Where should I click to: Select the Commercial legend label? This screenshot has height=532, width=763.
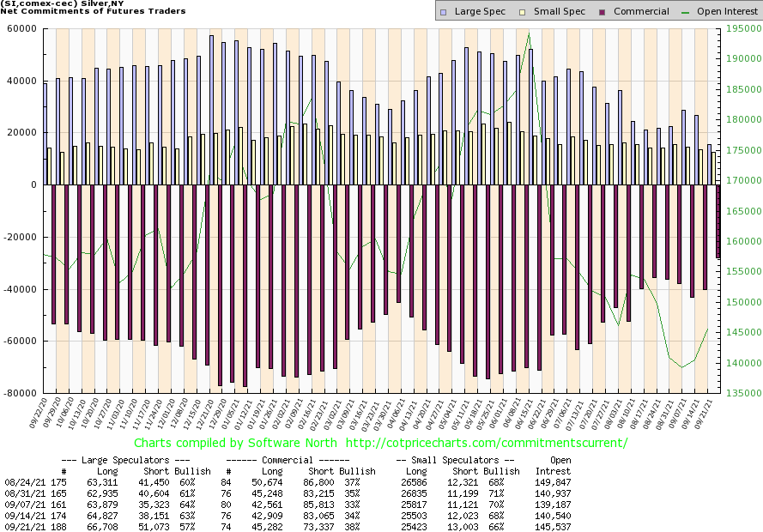click(x=641, y=12)
